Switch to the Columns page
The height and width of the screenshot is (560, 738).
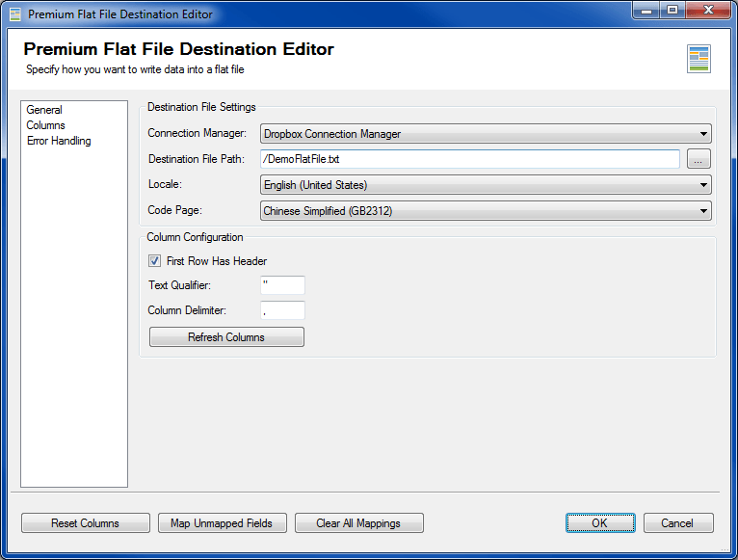pyautogui.click(x=45, y=125)
